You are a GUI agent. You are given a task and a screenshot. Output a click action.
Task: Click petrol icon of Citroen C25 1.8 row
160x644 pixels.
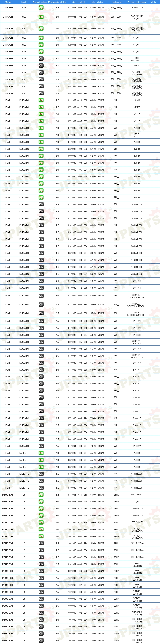coord(41,8)
